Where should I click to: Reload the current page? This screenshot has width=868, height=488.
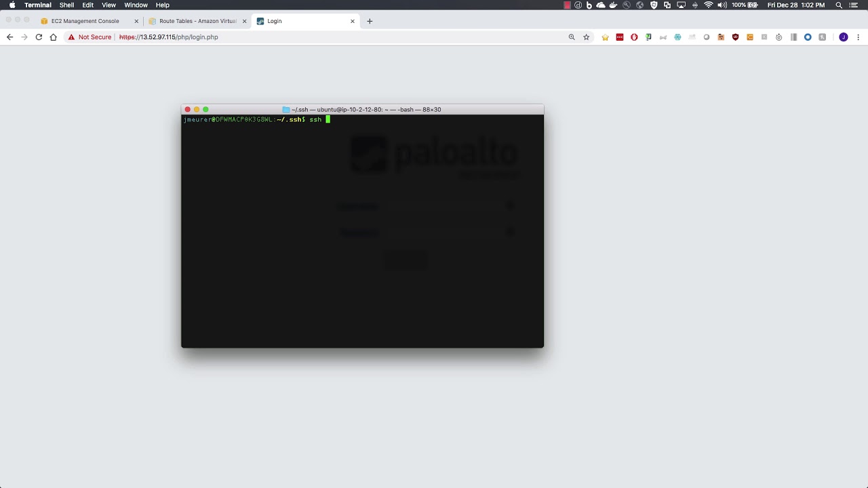click(39, 37)
